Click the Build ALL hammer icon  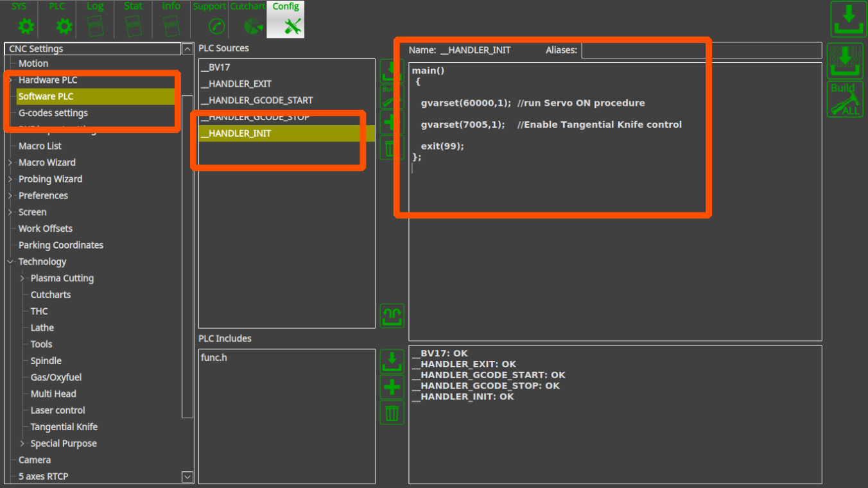[846, 100]
